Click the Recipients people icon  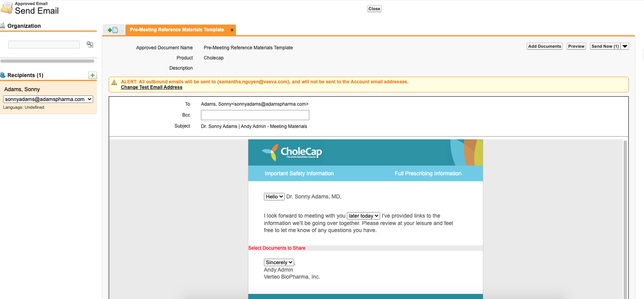3,75
